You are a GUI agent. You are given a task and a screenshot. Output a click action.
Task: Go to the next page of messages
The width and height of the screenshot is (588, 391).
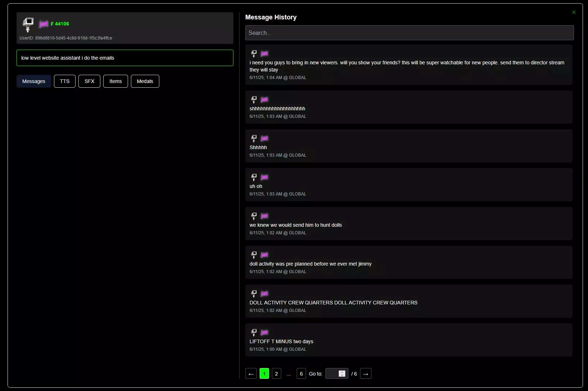tap(366, 374)
